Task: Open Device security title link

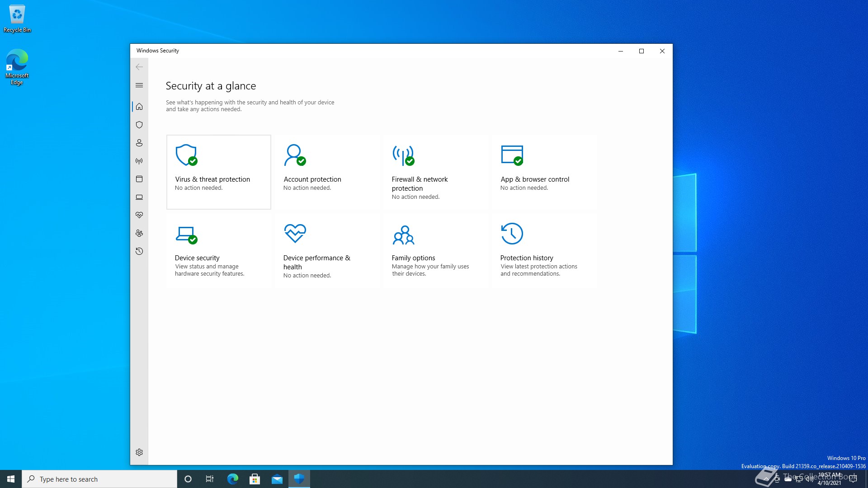Action: click(x=197, y=258)
